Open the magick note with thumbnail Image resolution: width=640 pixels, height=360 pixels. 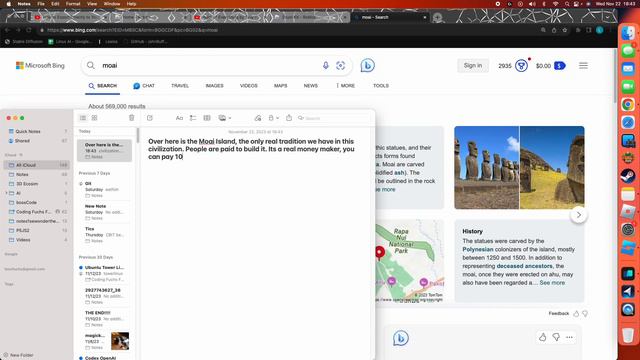click(104, 341)
